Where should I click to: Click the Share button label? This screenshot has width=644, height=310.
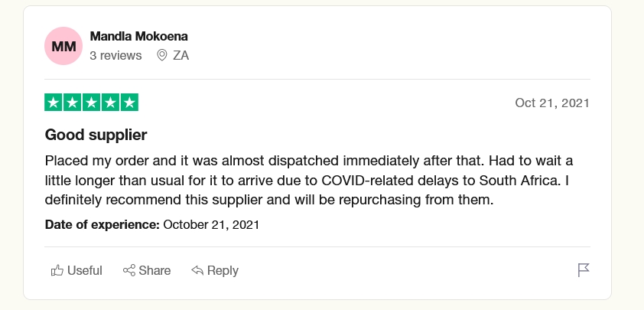pos(154,270)
